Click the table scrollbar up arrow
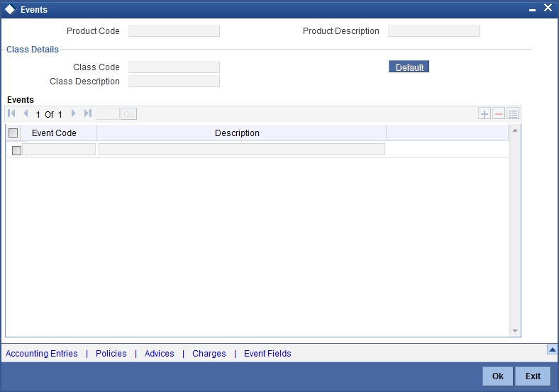Viewport: 559px width, 392px height. tap(515, 131)
